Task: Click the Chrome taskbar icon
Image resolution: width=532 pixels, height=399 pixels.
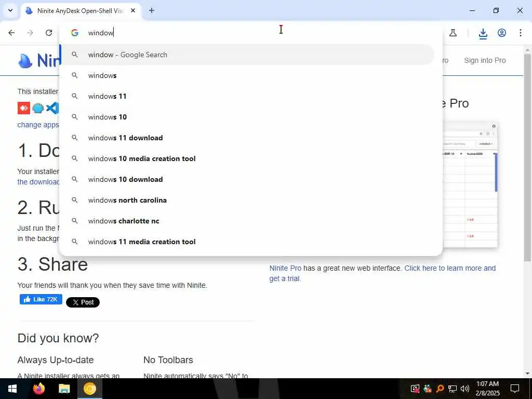Action: [x=89, y=389]
